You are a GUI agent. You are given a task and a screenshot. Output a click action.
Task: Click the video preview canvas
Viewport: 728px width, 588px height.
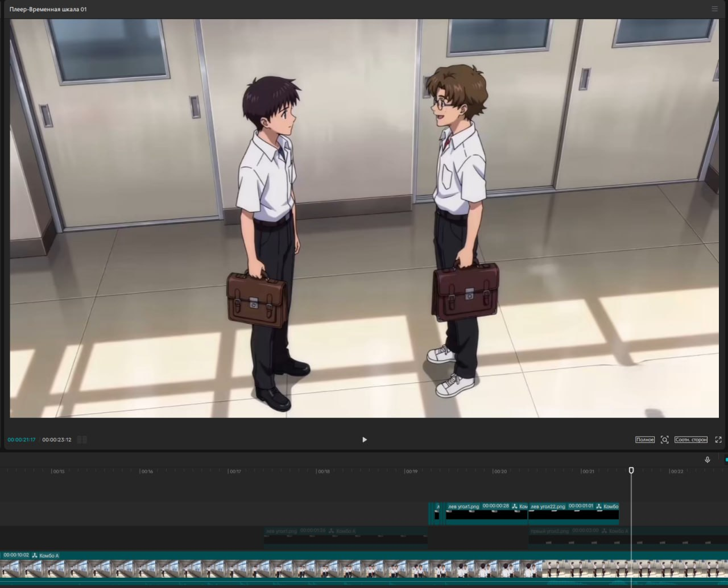click(x=364, y=218)
